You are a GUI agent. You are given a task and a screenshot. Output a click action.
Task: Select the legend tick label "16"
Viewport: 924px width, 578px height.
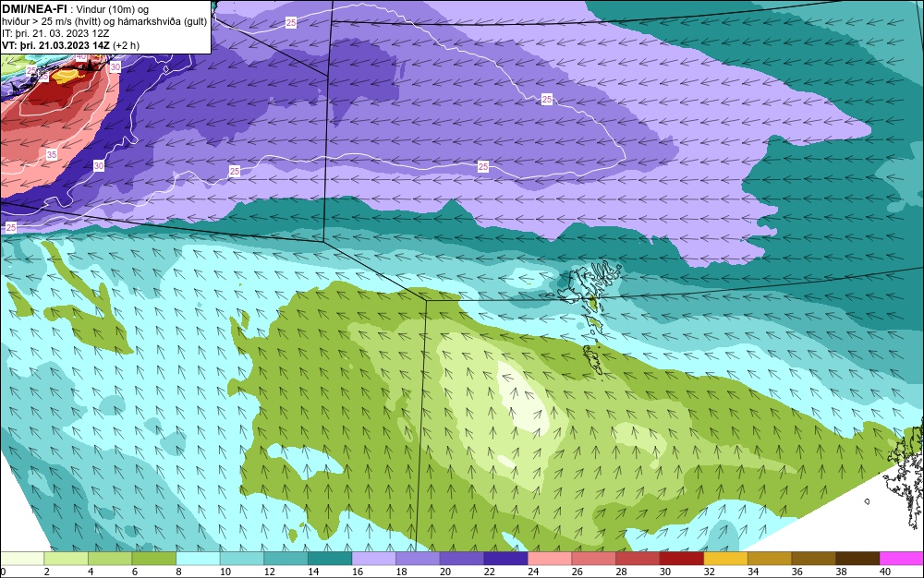(x=357, y=572)
